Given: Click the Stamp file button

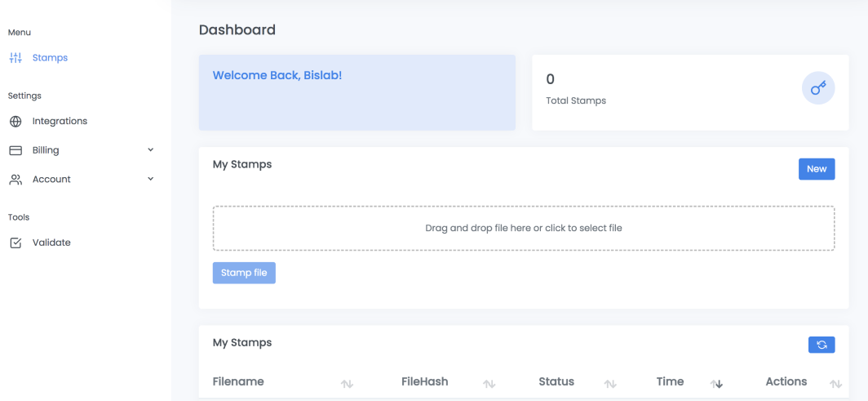Looking at the screenshot, I should click(244, 273).
